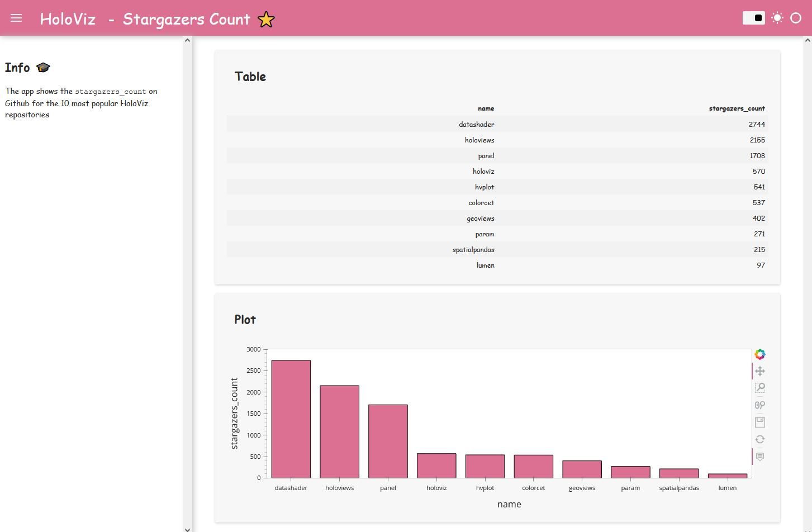This screenshot has height=532, width=812.
Task: Click the stargazers_count code text in sidebar
Action: (x=111, y=92)
